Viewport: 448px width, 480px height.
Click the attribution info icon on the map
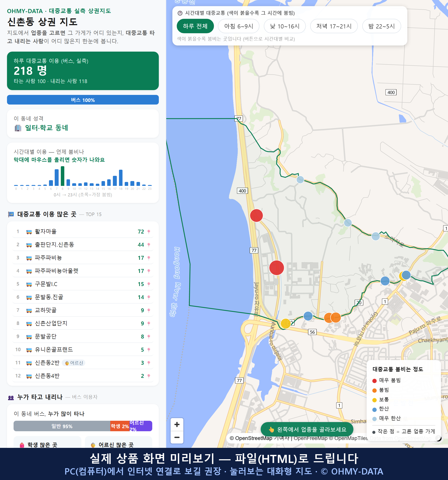click(438, 438)
